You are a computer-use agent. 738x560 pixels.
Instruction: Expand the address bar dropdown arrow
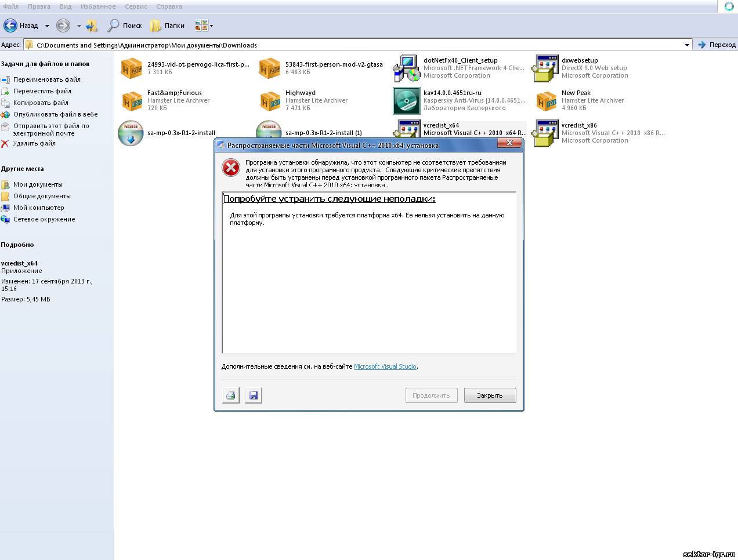pos(687,45)
